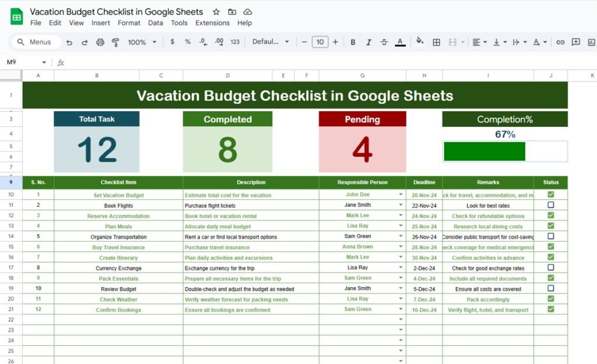Open the responsible person dropdown for Book Flights
Image resolution: width=597 pixels, height=364 pixels.
pos(401,205)
